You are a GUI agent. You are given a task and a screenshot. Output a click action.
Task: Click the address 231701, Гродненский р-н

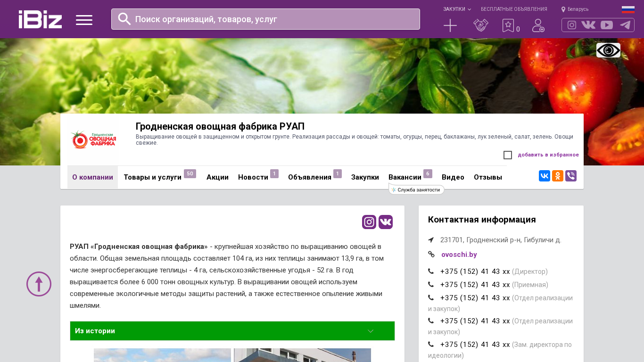pyautogui.click(x=501, y=240)
